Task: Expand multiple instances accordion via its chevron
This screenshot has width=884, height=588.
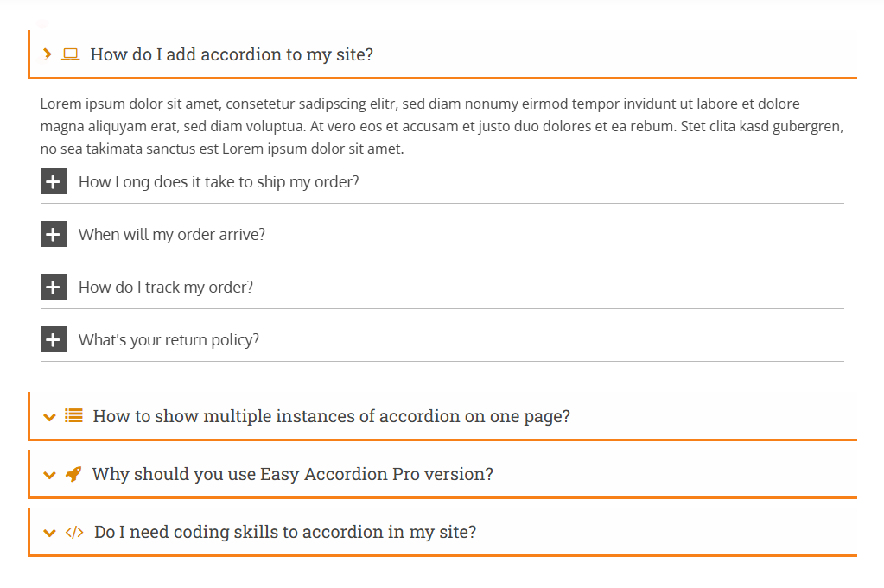Action: (x=49, y=417)
